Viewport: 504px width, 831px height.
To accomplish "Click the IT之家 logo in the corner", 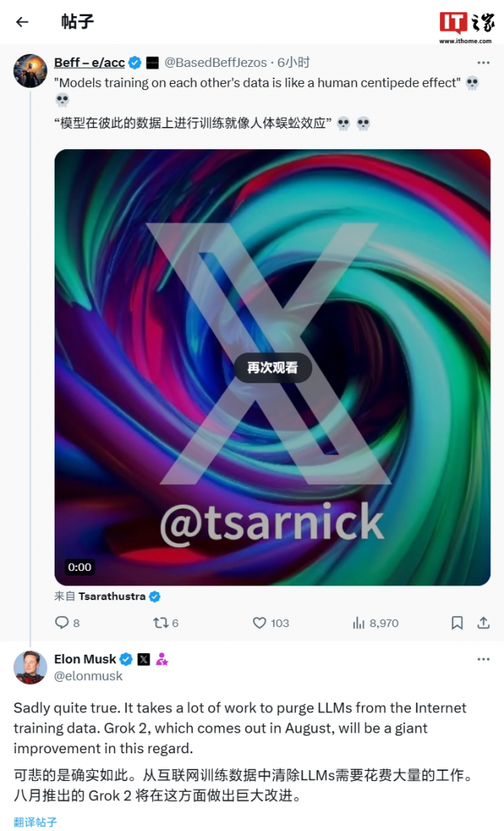I will [467, 26].
